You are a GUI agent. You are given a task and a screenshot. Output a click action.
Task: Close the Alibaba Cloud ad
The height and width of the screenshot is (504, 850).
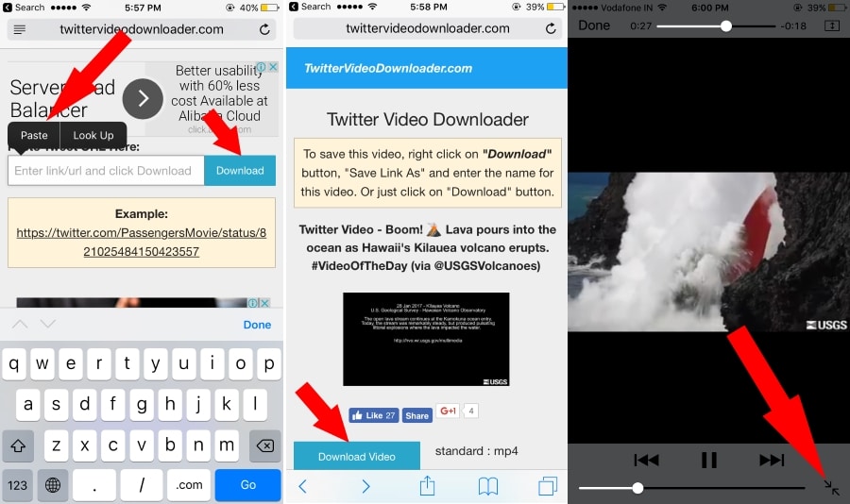pos(273,67)
